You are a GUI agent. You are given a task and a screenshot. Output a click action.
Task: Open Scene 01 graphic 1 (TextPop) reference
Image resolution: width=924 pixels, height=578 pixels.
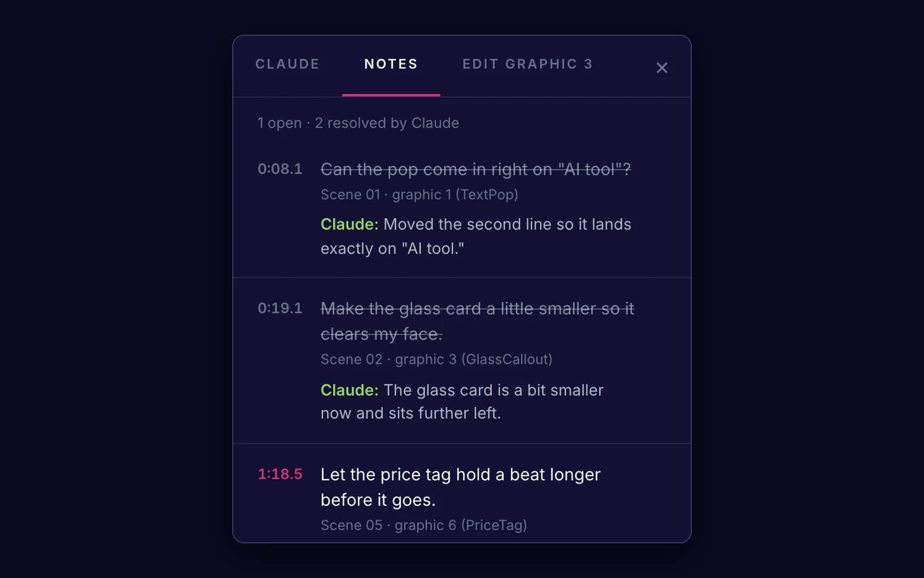[419, 195]
